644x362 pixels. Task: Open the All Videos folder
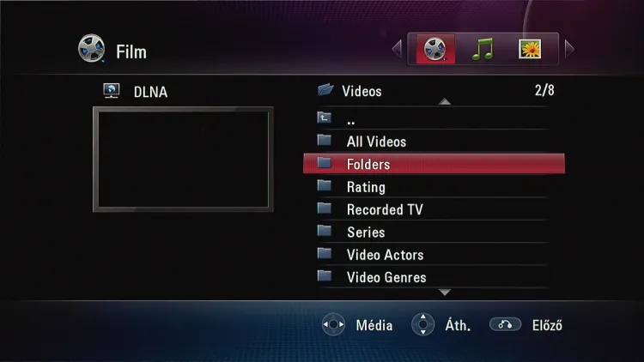tap(434, 142)
